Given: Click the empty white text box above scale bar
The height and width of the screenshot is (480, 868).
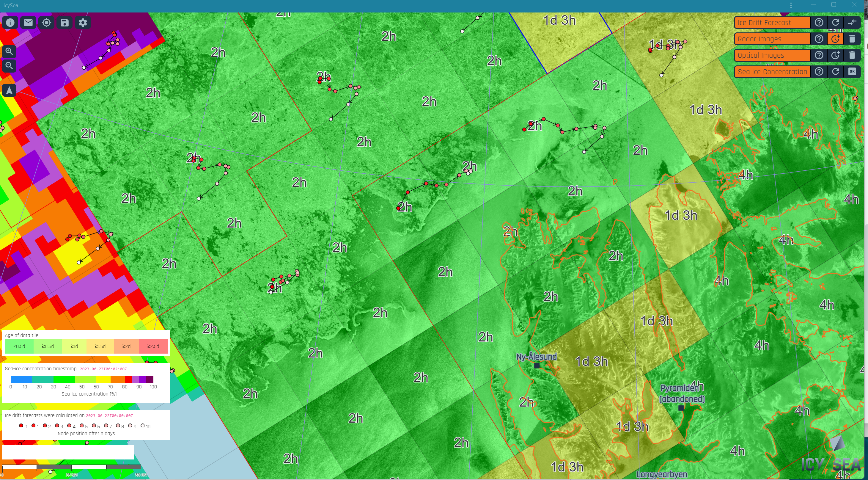Looking at the screenshot, I should point(68,452).
